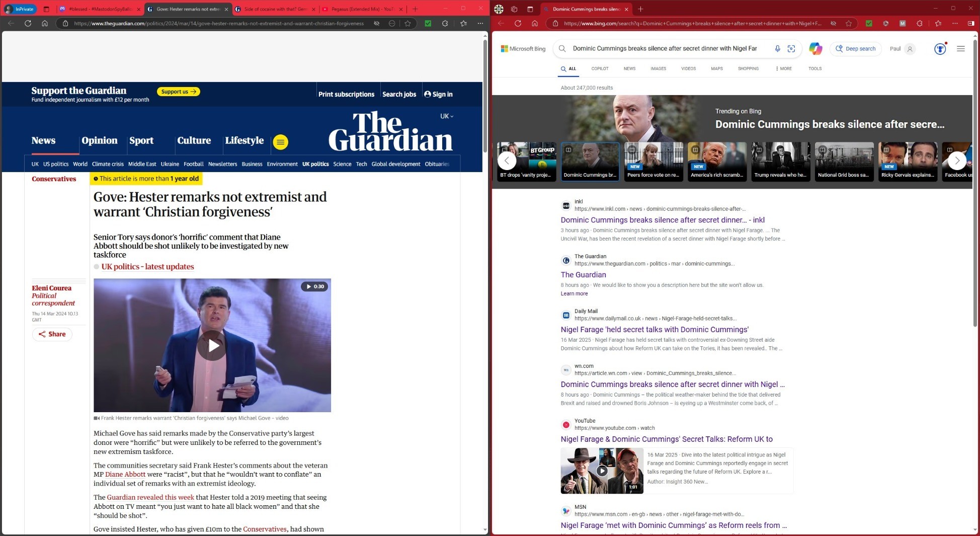The image size is (980, 536).
Task: Search by voice using Bing microphone icon
Action: 777,49
